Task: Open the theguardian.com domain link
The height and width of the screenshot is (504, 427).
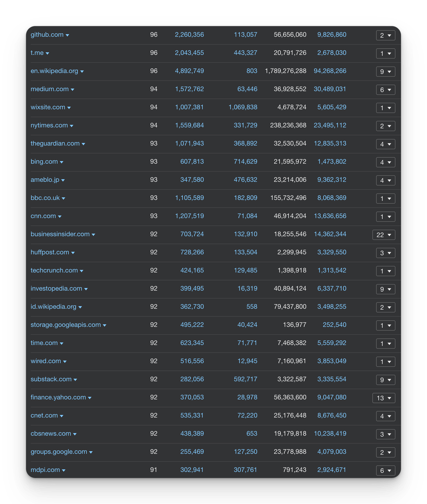Action: pos(55,143)
